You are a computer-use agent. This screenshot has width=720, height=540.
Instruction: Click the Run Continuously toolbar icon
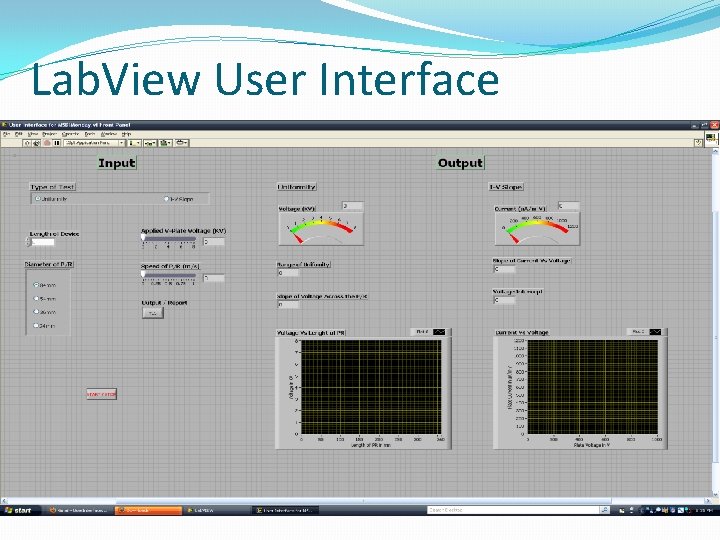click(36, 143)
